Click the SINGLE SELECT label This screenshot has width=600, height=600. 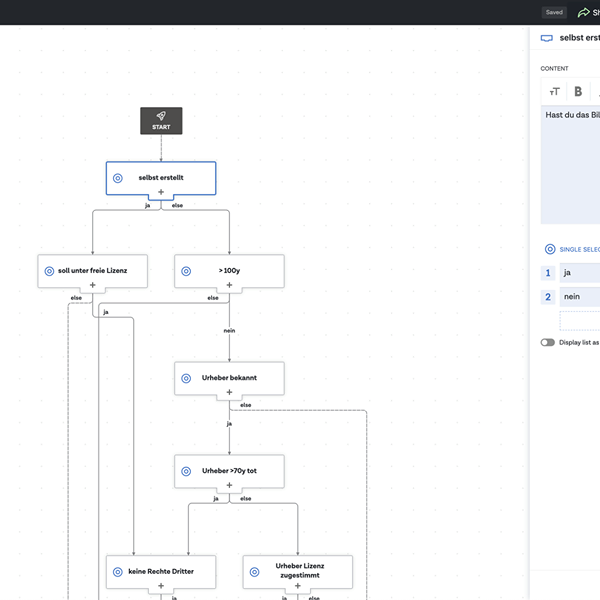point(580,249)
